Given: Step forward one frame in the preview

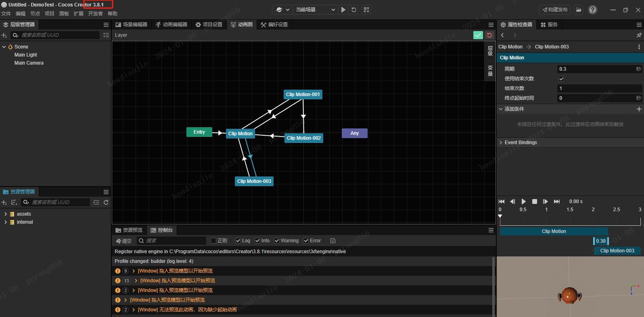Looking at the screenshot, I should click(546, 202).
